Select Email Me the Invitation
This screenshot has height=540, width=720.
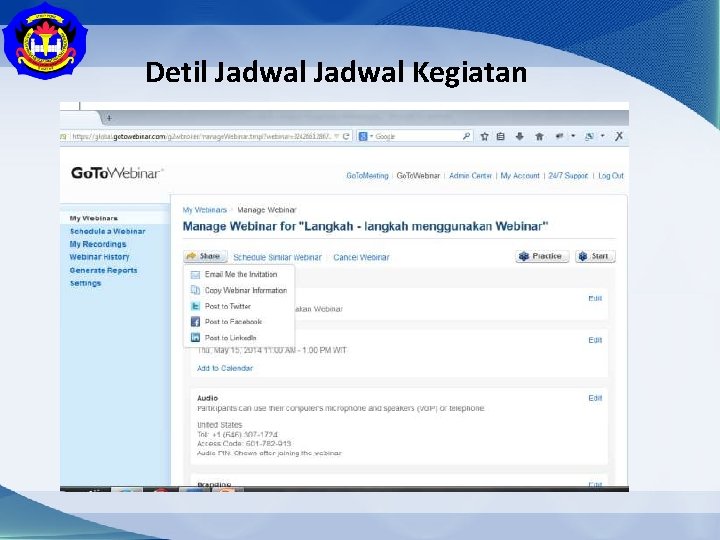click(241, 274)
